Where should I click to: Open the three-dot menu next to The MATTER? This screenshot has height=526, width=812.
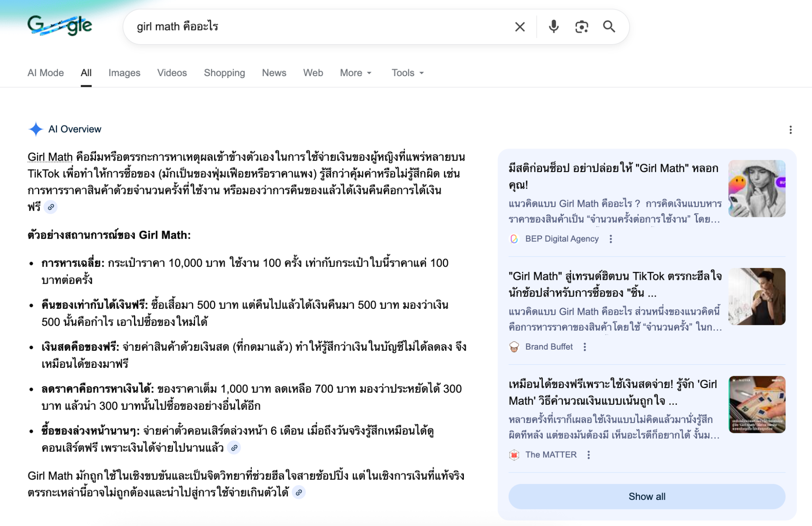click(588, 455)
